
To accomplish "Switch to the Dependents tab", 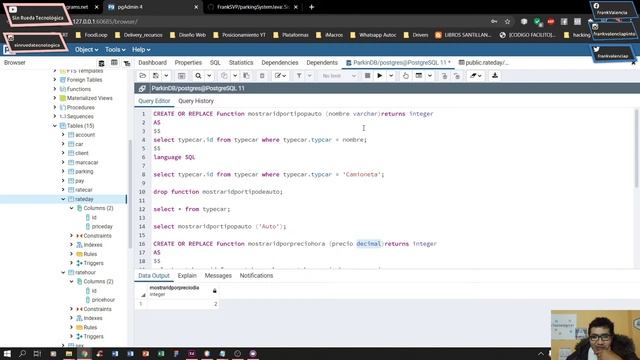I will (x=322, y=62).
